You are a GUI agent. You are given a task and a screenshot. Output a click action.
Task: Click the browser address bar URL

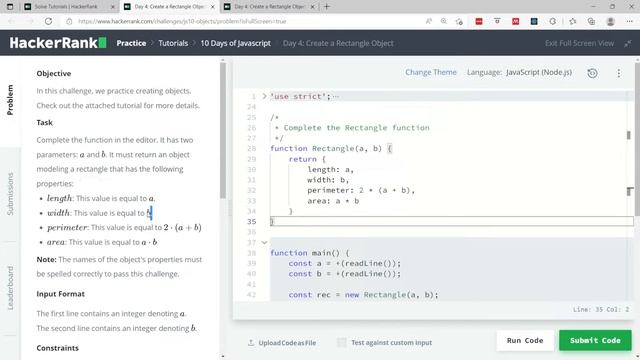[182, 21]
